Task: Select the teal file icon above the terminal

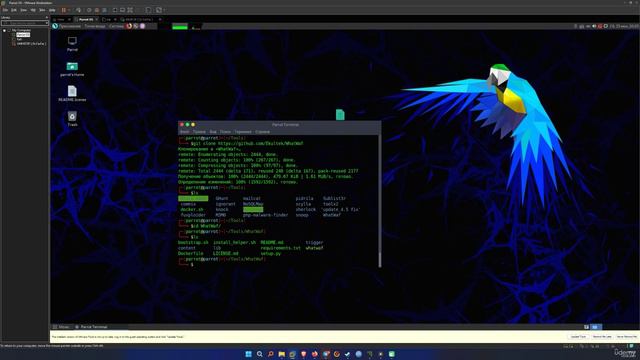Action: click(x=340, y=115)
